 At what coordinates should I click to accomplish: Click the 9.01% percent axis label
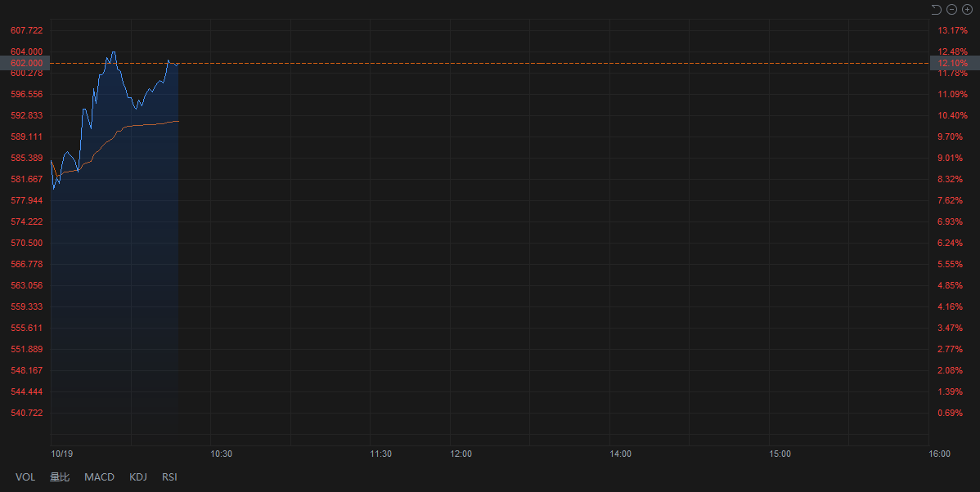[x=950, y=158]
